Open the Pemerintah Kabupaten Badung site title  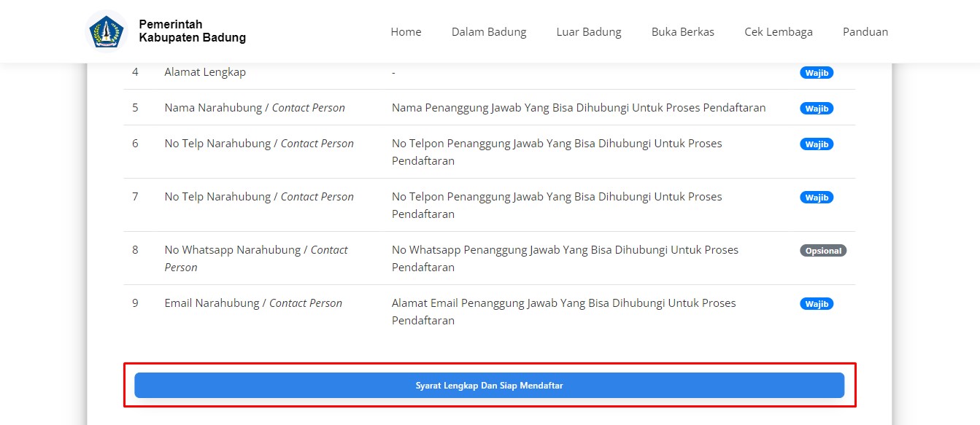click(192, 31)
